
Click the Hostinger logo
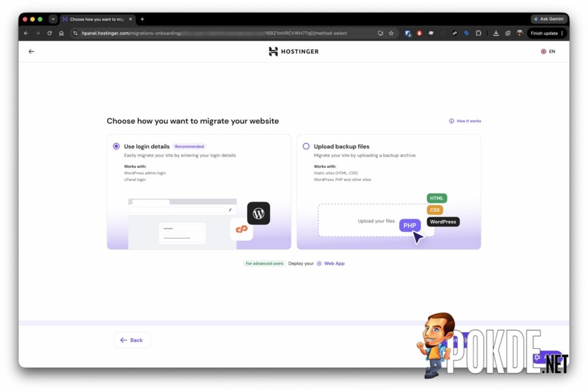293,51
